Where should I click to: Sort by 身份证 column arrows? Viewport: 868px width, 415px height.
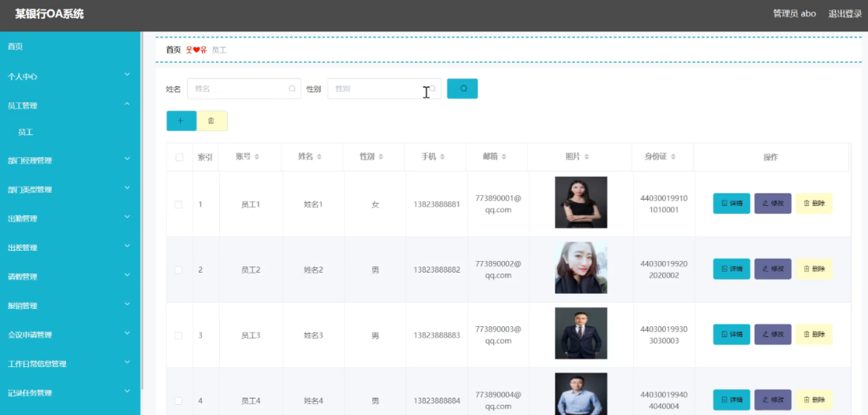click(673, 157)
